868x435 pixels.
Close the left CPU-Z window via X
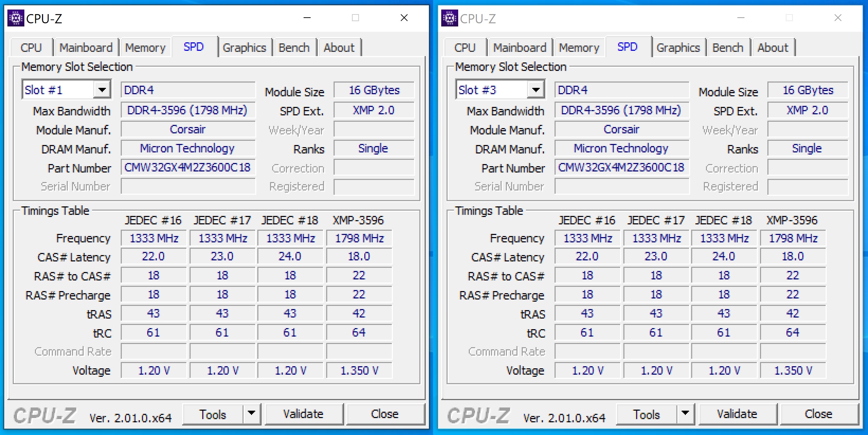tap(404, 18)
